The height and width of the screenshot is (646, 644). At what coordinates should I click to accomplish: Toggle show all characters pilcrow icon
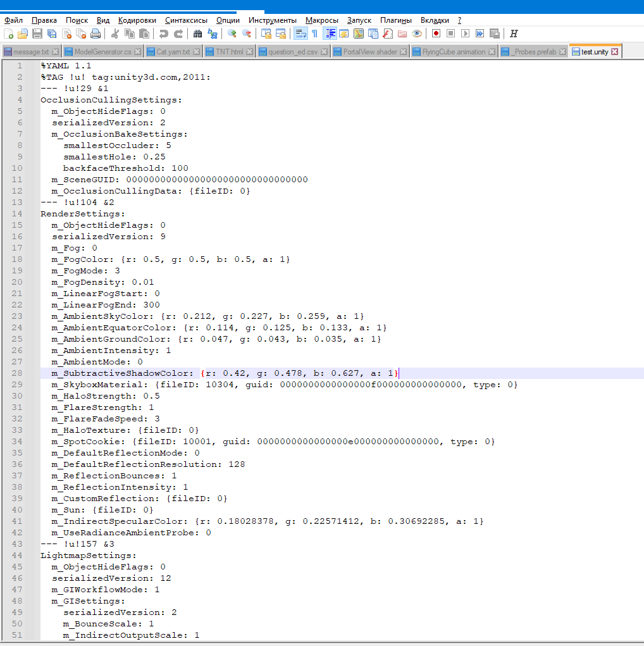click(x=314, y=34)
